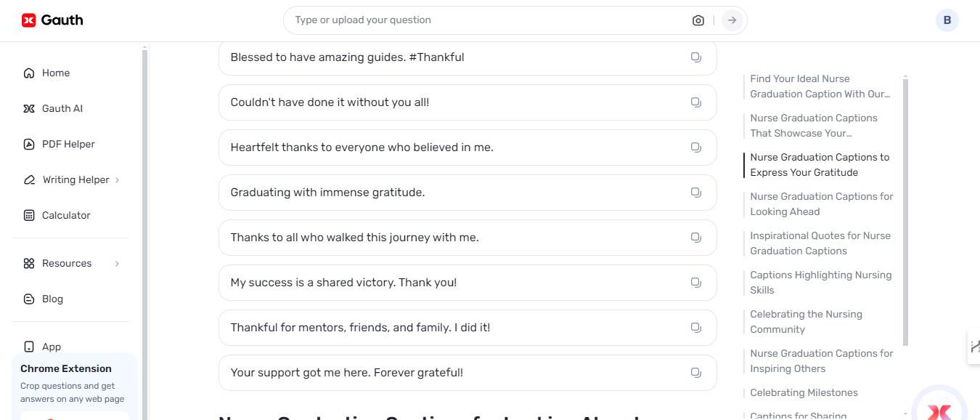Click the "B" user avatar
This screenshot has width=980, height=420.
coord(947,20)
